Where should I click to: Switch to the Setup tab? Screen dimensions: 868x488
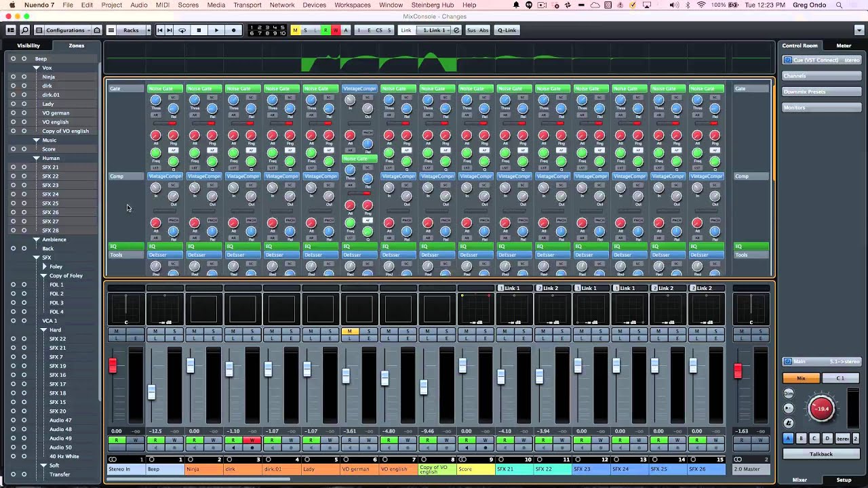pyautogui.click(x=844, y=480)
